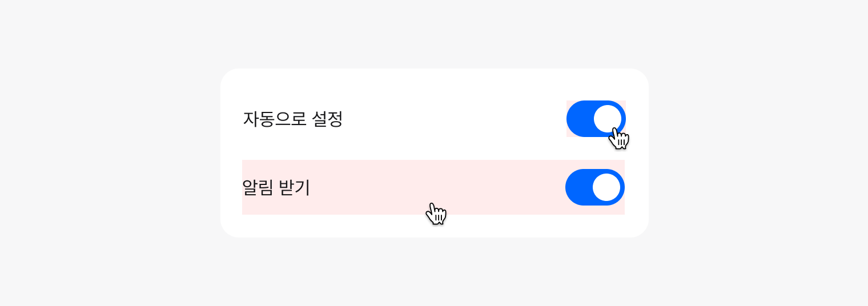Viewport: 868px width, 306px height.
Task: Turn off 알림 받기 notifications
Action: point(594,187)
